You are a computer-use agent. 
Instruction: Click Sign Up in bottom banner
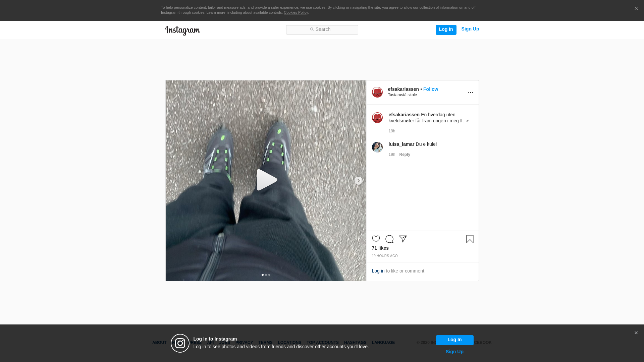point(454,352)
